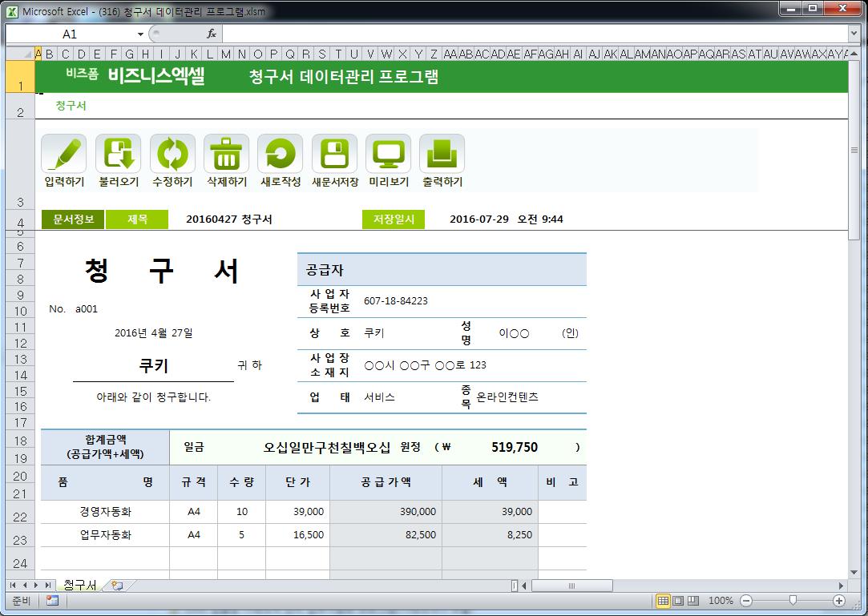Click the saved date 2016-07-29

point(478,219)
